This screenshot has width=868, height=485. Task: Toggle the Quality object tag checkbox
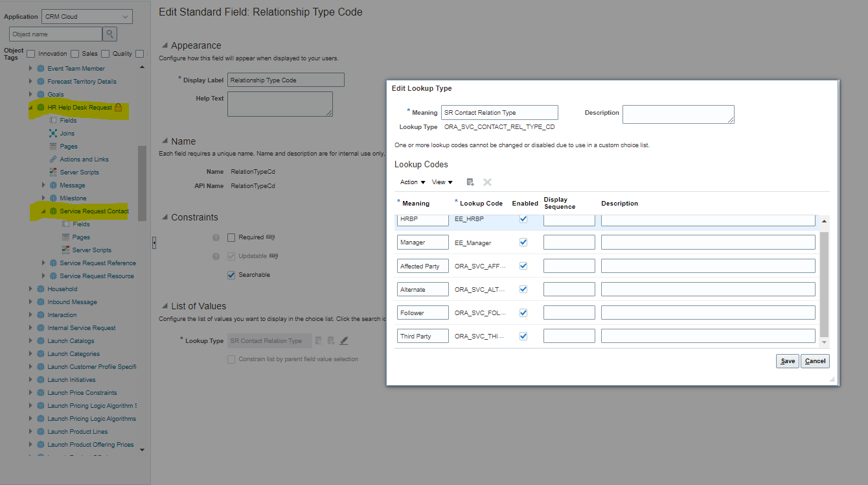(x=106, y=54)
